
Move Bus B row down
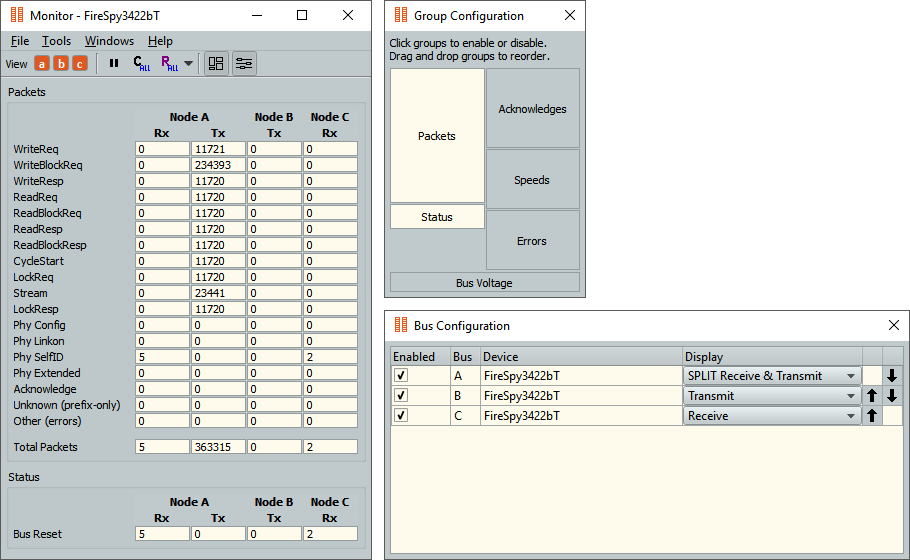pos(892,396)
